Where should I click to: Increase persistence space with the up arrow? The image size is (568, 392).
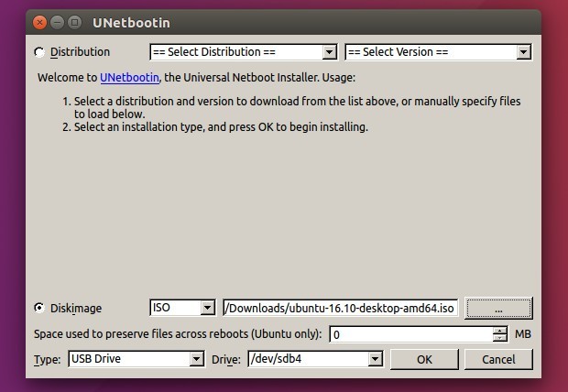(x=500, y=330)
